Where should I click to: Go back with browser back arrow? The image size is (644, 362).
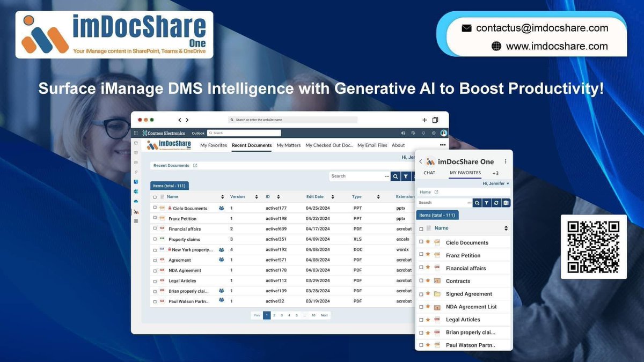click(180, 120)
